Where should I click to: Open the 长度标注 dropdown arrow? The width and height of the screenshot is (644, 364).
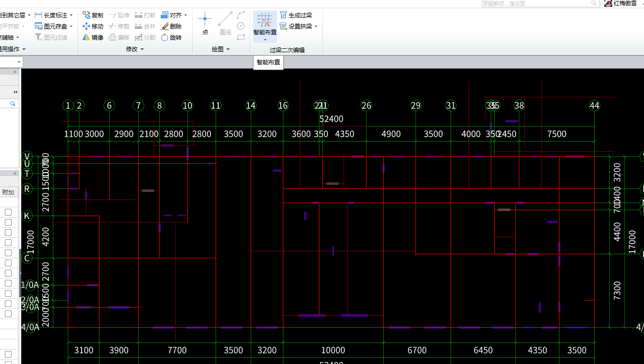coord(71,15)
